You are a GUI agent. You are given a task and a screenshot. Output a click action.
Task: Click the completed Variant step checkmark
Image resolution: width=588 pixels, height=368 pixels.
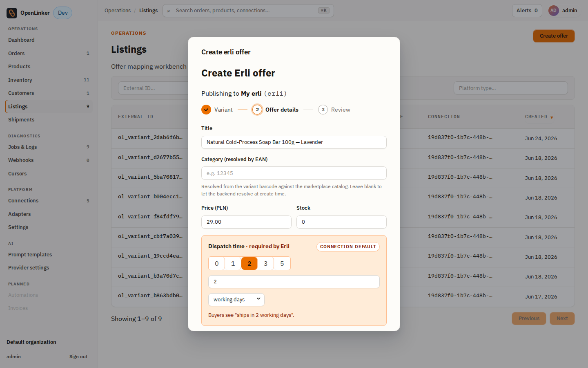pyautogui.click(x=206, y=110)
